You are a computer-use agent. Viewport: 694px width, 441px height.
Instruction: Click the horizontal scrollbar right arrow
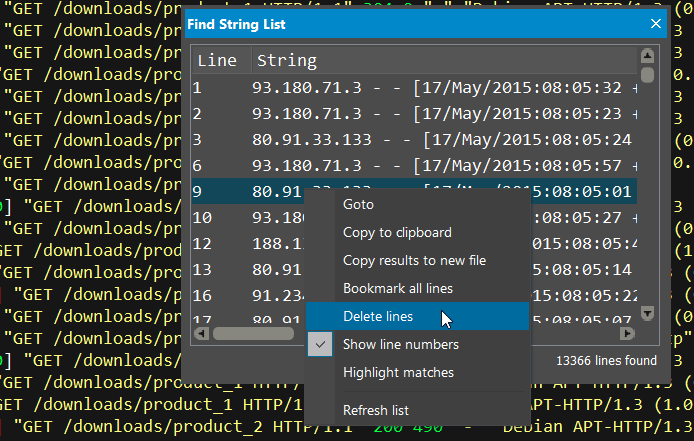(x=627, y=333)
